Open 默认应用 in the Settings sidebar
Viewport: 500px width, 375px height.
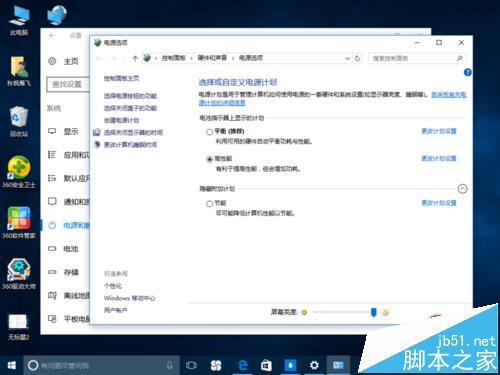(66, 178)
